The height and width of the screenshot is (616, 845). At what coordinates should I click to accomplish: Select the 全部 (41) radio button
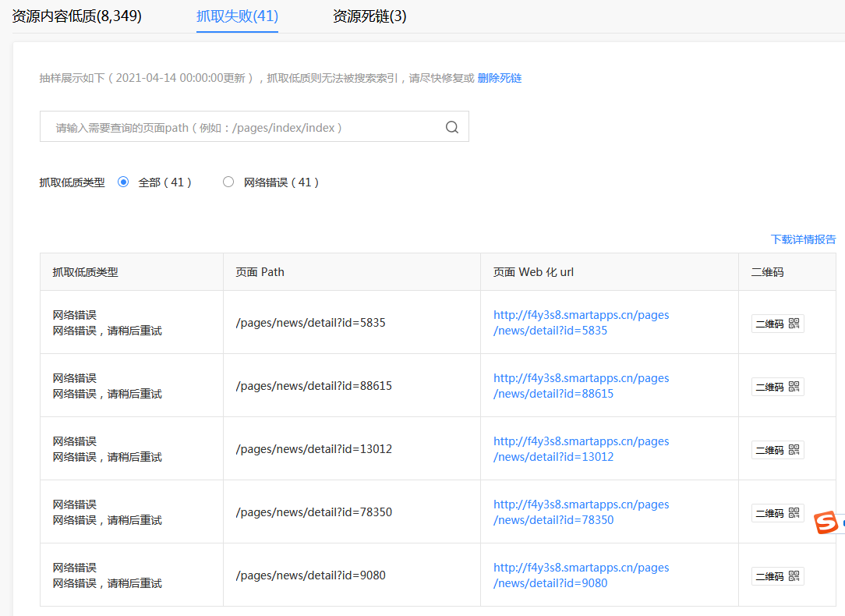click(x=123, y=182)
